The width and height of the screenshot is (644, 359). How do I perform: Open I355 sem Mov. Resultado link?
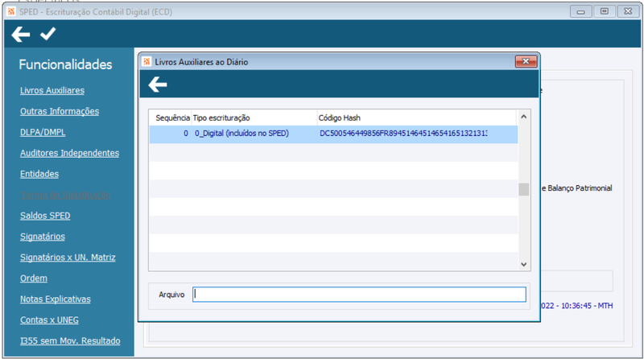coord(70,341)
